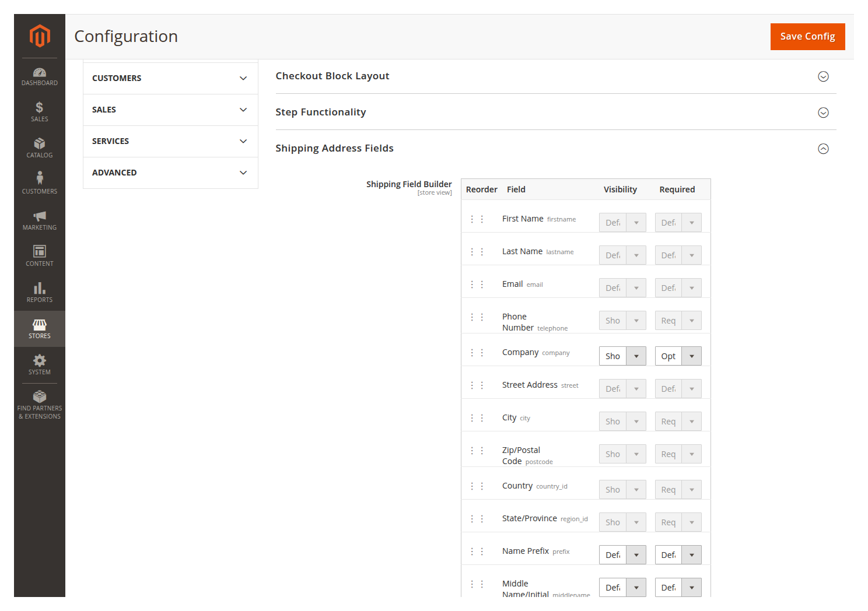Open Find Partners & Extensions
The height and width of the screenshot is (611, 868).
point(40,405)
